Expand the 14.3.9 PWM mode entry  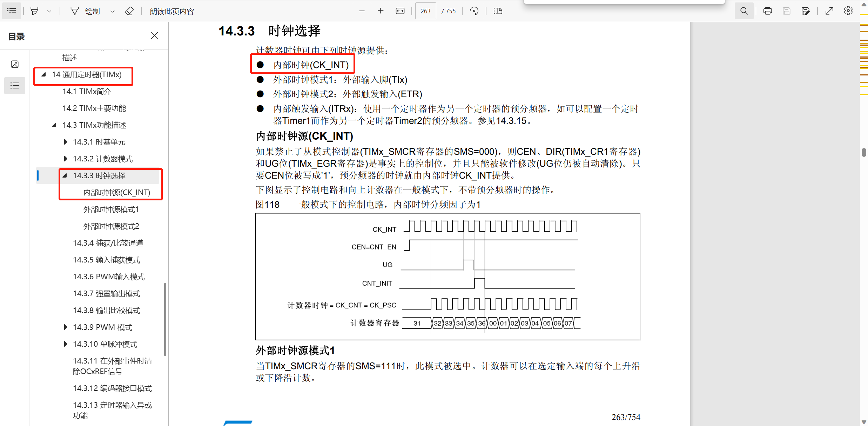(x=66, y=327)
